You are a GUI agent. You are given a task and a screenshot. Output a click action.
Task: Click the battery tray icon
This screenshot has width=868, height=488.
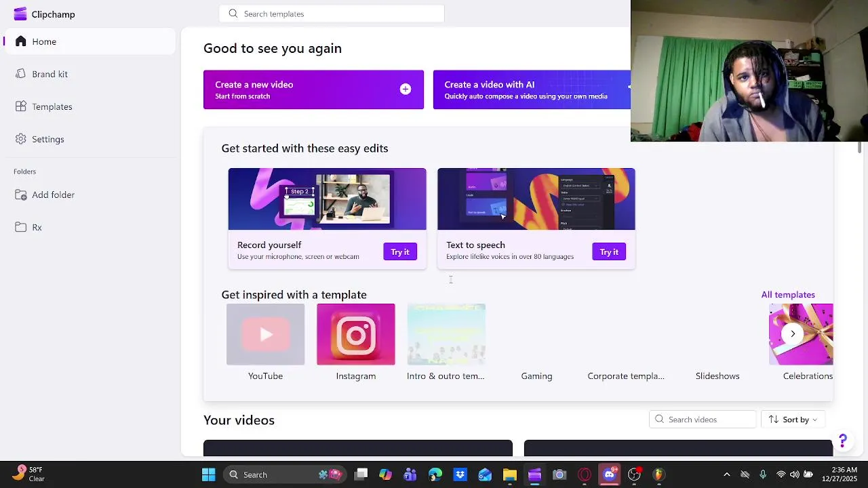[808, 474]
